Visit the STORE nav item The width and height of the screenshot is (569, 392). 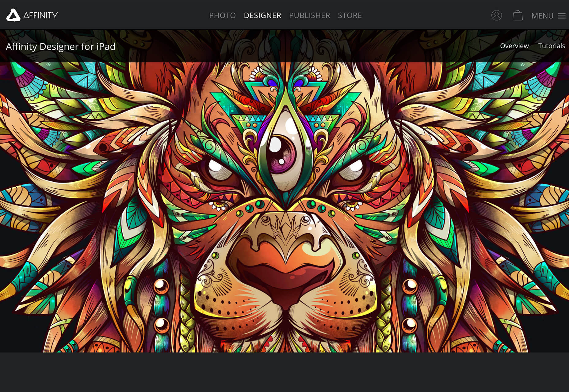pos(350,15)
